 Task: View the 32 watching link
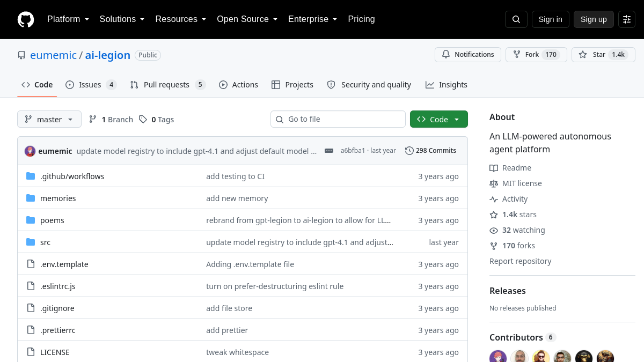pyautogui.click(x=517, y=230)
